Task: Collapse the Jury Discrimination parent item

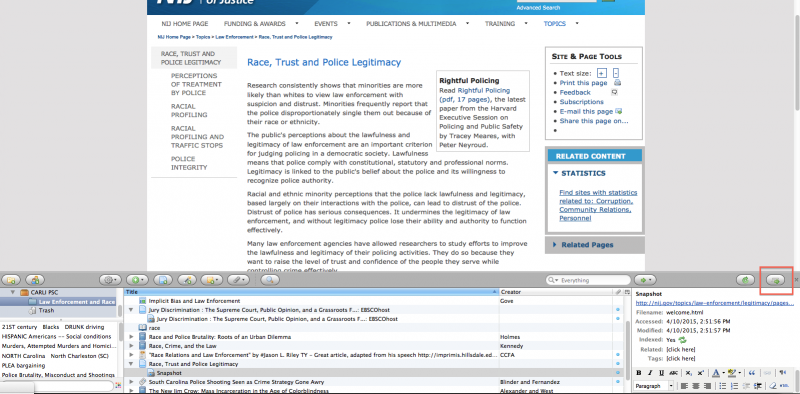Action: [131, 310]
